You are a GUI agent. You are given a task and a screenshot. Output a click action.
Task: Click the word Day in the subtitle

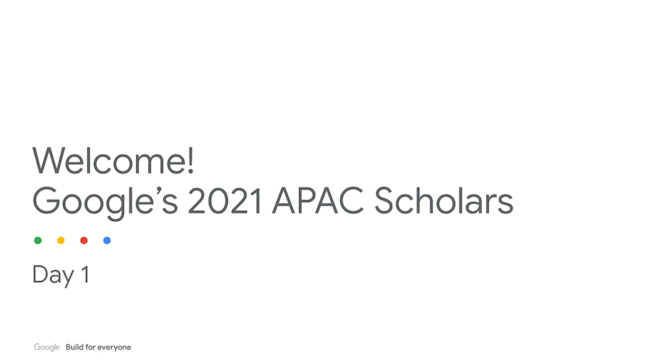point(53,276)
